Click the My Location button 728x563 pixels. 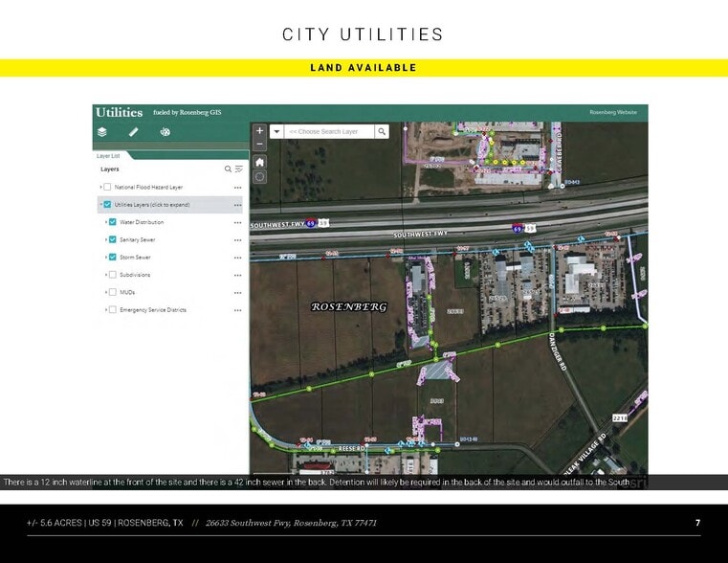260,177
